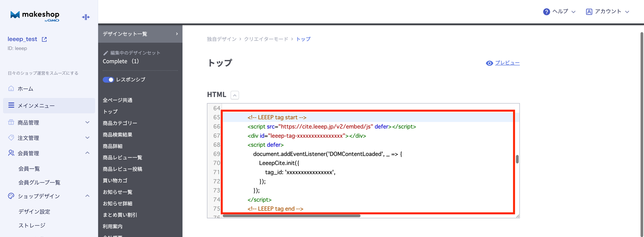Image resolution: width=644 pixels, height=237 pixels.
Task: Click the LEEEP tag end comment line
Action: click(275, 209)
